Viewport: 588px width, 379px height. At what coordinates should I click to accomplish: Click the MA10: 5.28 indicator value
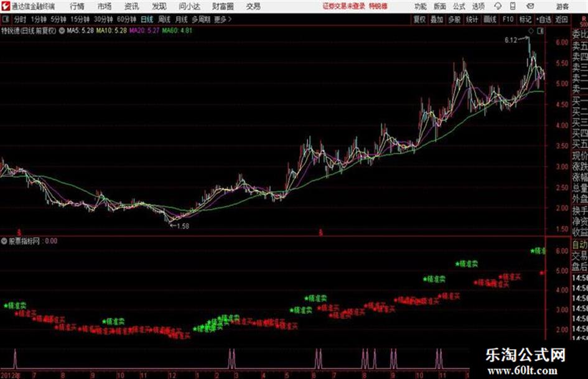pos(111,30)
